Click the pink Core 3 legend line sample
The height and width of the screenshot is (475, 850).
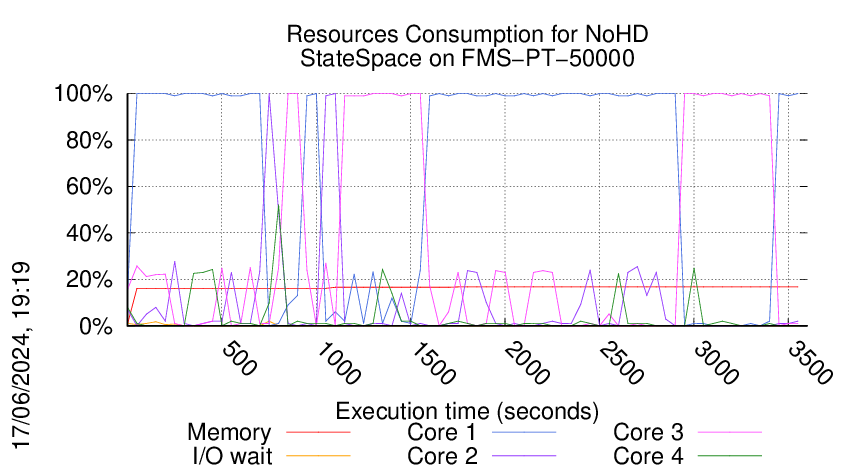730,432
